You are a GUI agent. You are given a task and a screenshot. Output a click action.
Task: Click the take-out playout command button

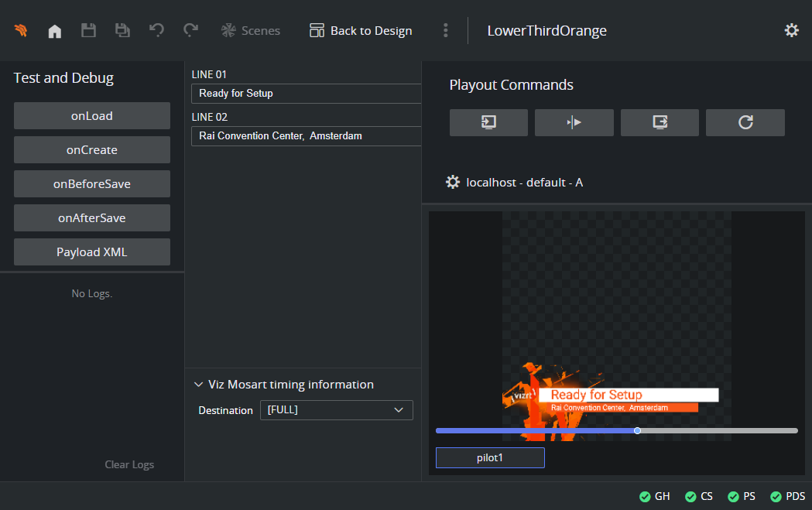pyautogui.click(x=660, y=122)
